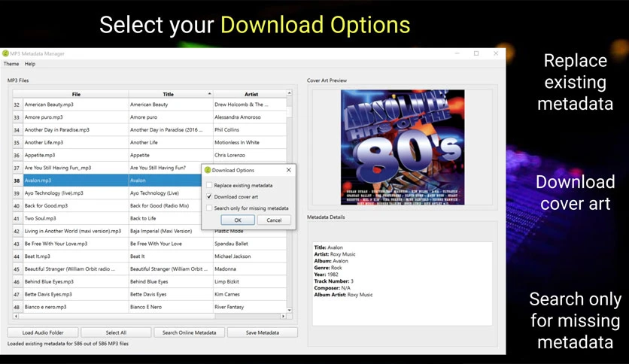Image resolution: width=629 pixels, height=364 pixels.
Task: Click title cell Back to Life
Action: click(x=165, y=218)
